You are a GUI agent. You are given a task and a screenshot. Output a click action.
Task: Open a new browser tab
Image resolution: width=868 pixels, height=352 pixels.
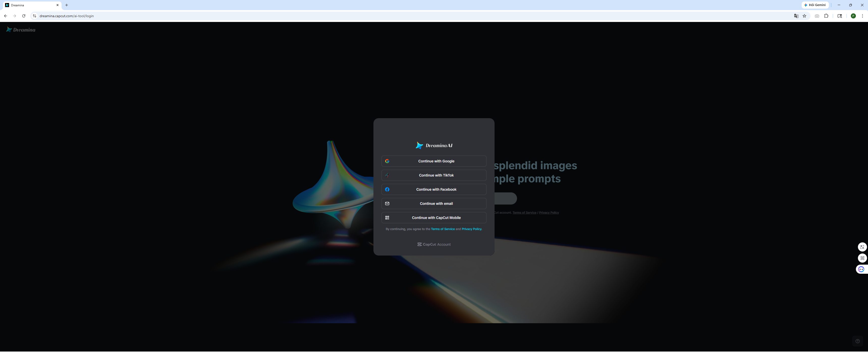pyautogui.click(x=66, y=5)
